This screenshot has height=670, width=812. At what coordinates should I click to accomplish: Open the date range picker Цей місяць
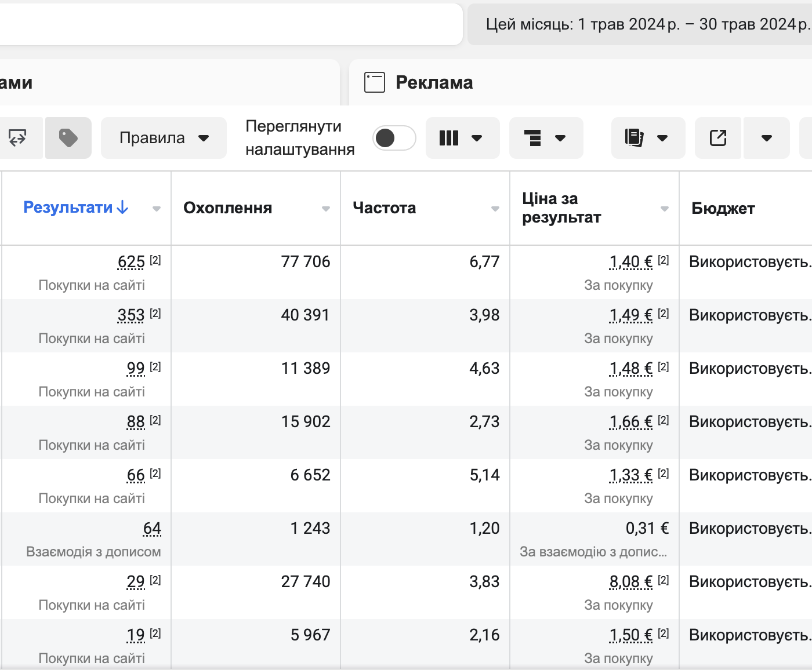click(x=640, y=24)
